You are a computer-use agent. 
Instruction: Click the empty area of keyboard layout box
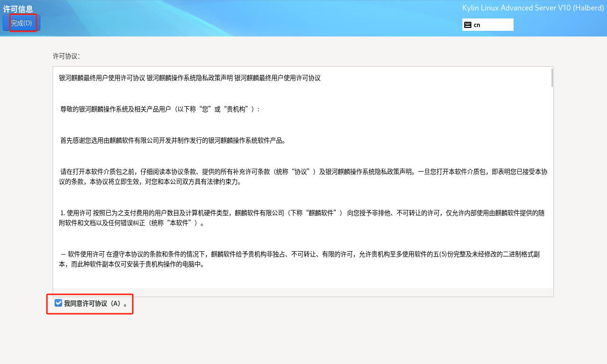[x=498, y=25]
